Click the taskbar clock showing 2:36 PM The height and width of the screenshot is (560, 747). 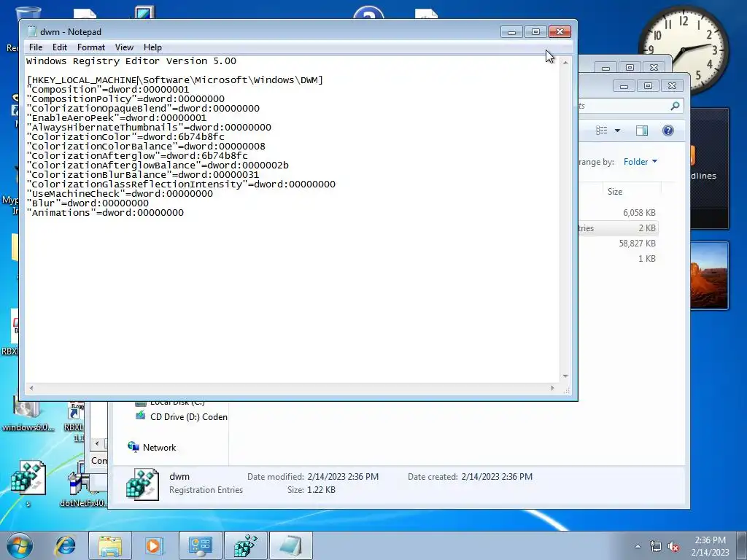point(710,545)
